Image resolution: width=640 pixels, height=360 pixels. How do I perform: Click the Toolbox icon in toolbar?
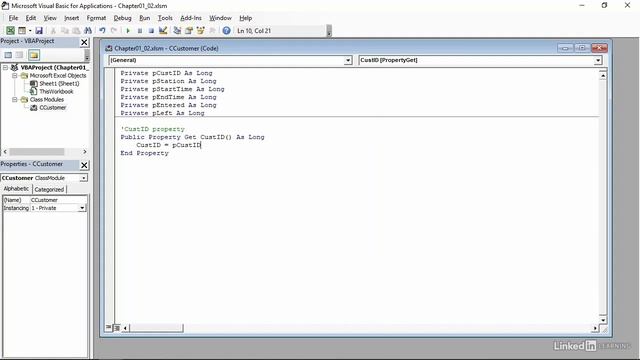click(x=212, y=31)
